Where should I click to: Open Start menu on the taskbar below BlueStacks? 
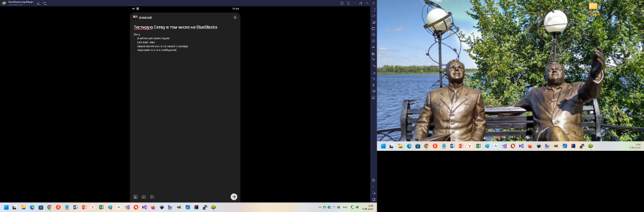click(x=6, y=207)
